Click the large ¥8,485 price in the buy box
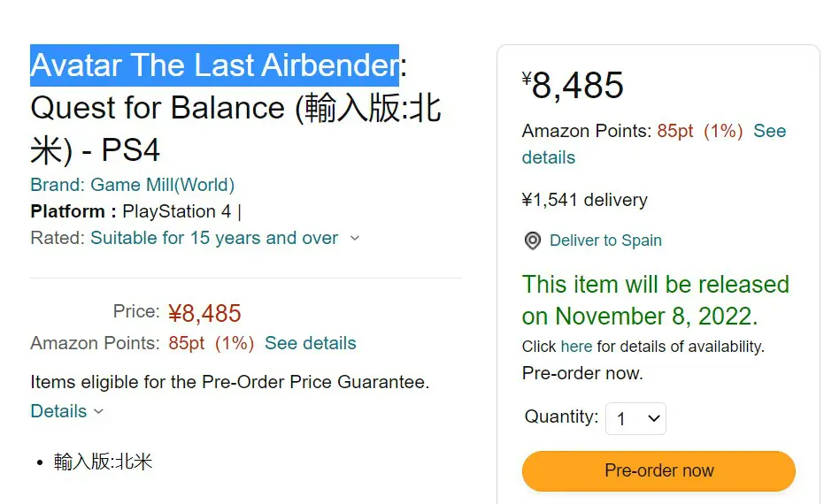The image size is (824, 504). [573, 85]
